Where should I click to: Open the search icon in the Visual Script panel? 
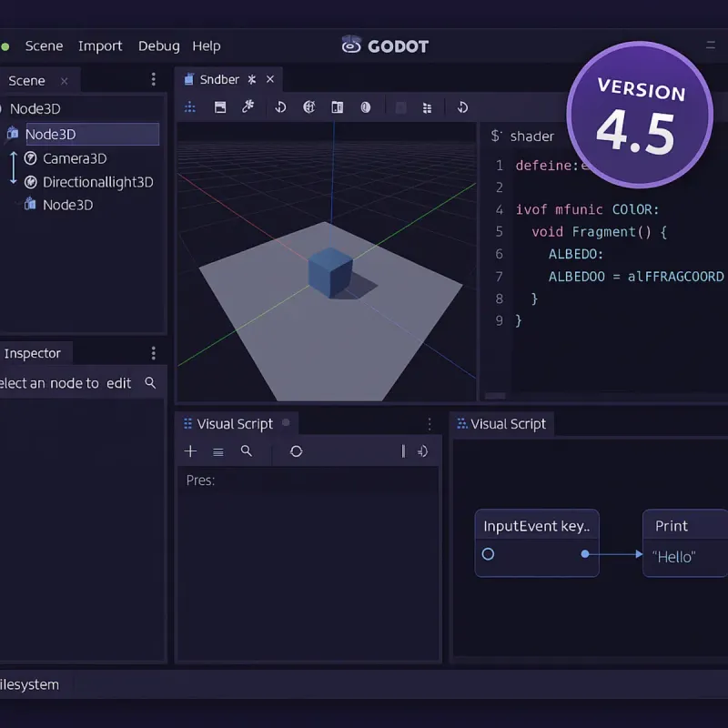tap(244, 450)
